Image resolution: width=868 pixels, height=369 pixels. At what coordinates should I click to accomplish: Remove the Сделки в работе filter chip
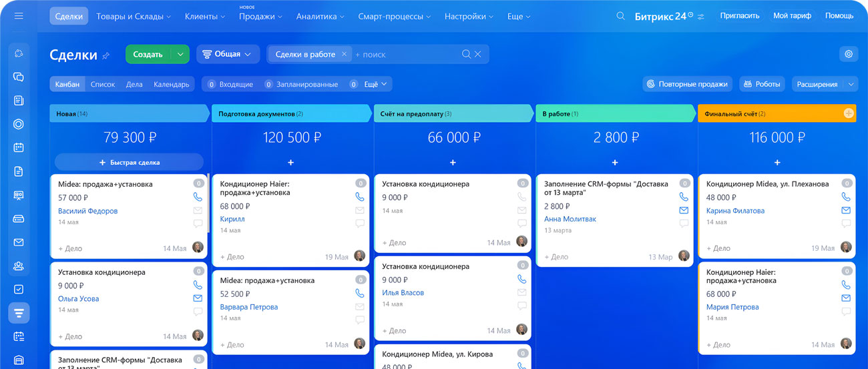click(344, 54)
